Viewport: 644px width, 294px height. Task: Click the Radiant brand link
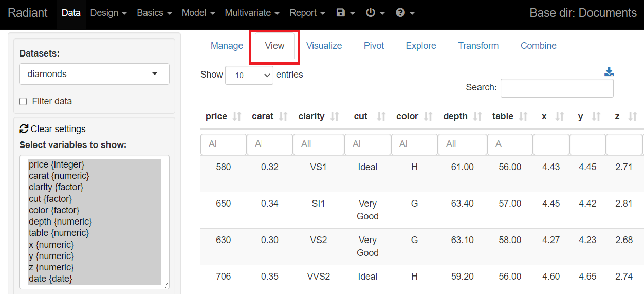(28, 13)
